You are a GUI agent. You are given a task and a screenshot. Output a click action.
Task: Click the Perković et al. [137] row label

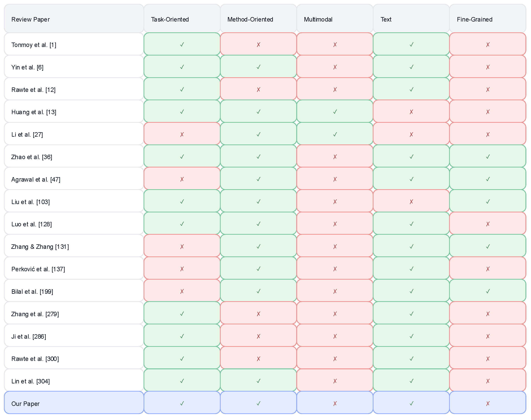[x=38, y=269]
